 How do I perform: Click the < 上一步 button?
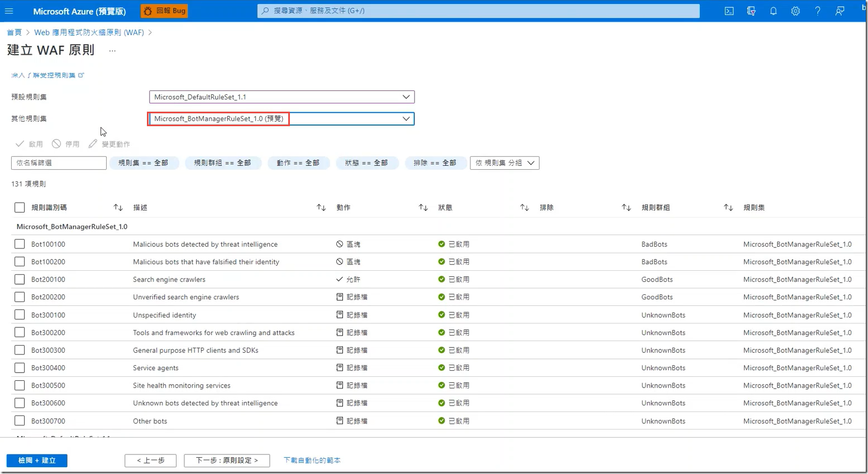(x=151, y=461)
